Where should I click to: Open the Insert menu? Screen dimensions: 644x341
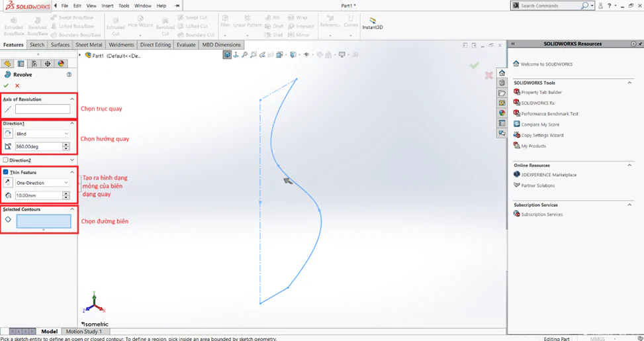pyautogui.click(x=108, y=6)
